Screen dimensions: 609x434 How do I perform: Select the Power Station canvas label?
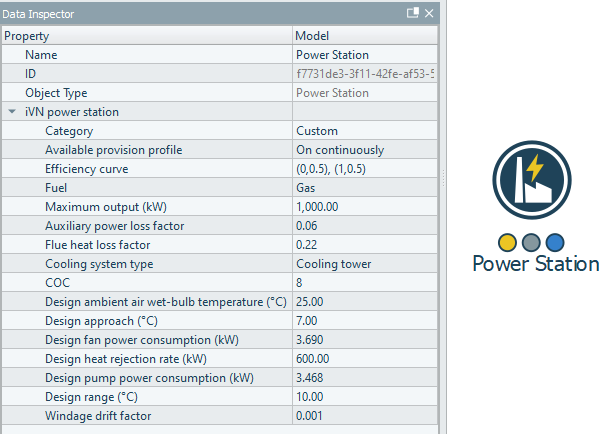(x=536, y=264)
